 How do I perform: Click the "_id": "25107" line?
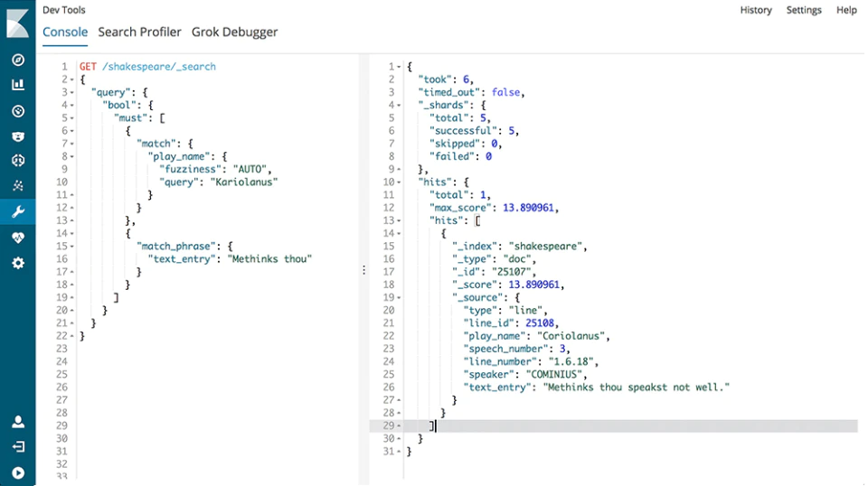[494, 272]
